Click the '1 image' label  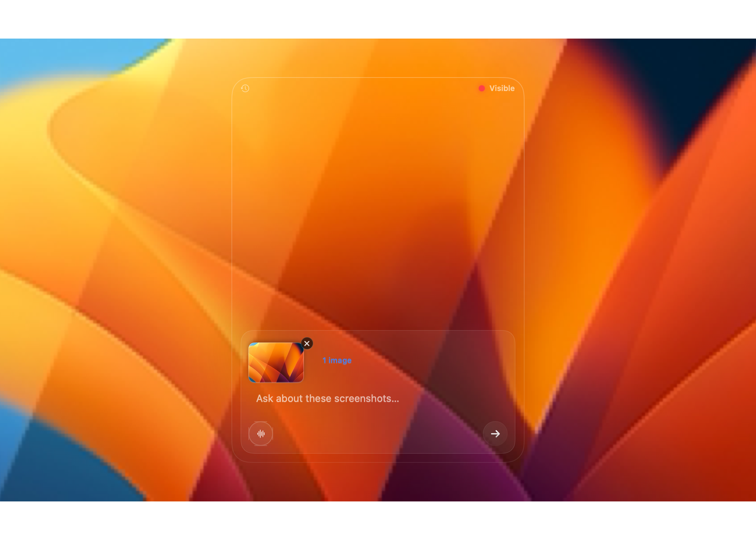[x=337, y=361]
